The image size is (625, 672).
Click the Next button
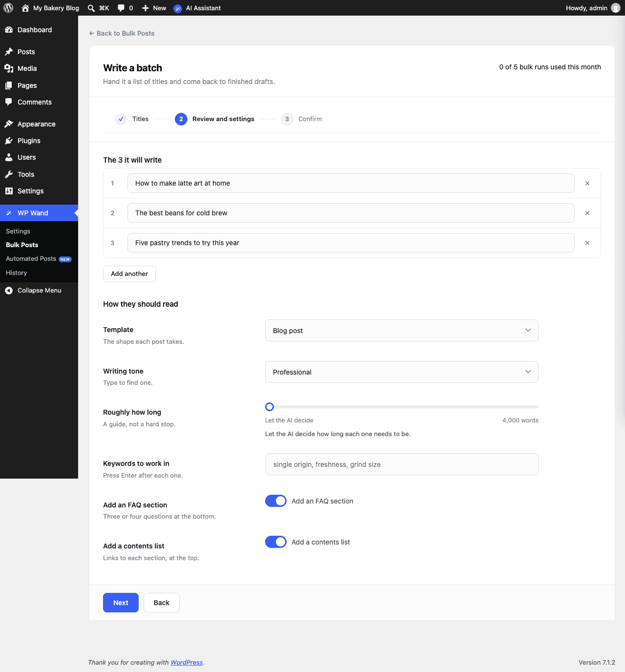[121, 603]
